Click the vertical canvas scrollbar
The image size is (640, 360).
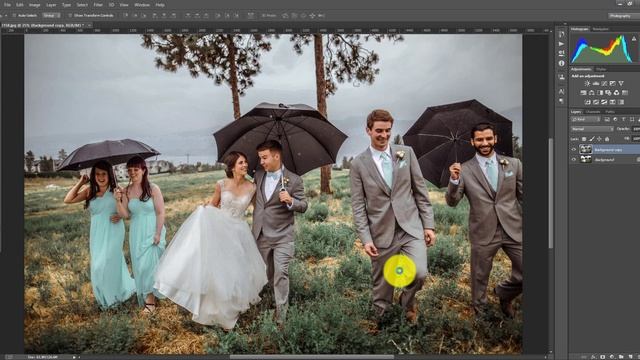551,193
